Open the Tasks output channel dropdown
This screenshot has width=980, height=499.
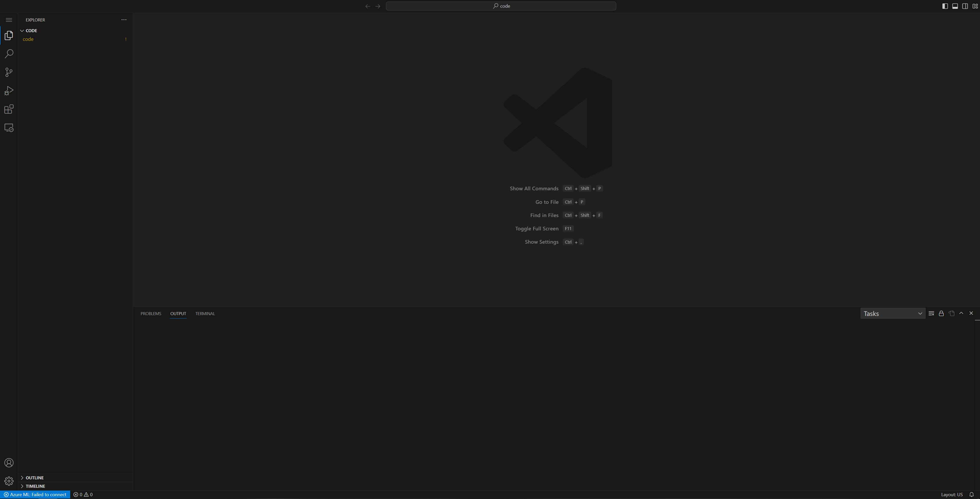point(892,313)
